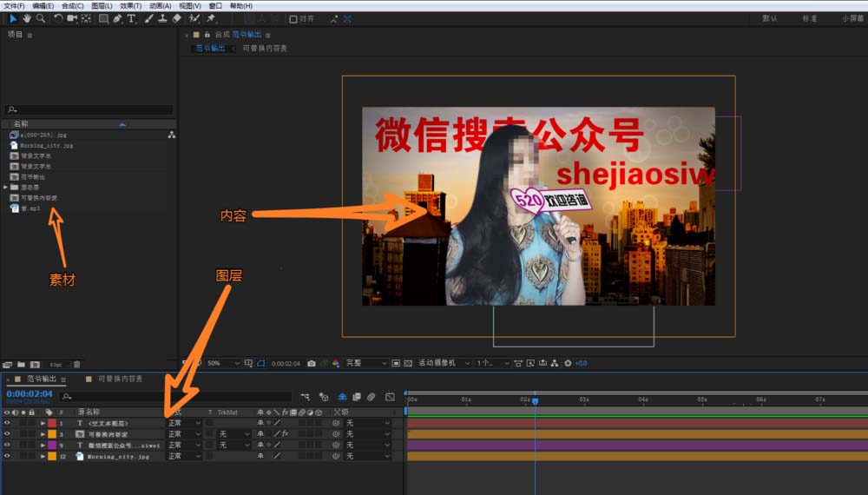Hide the 〈空文本图层〉 layer 1

(x=7, y=423)
